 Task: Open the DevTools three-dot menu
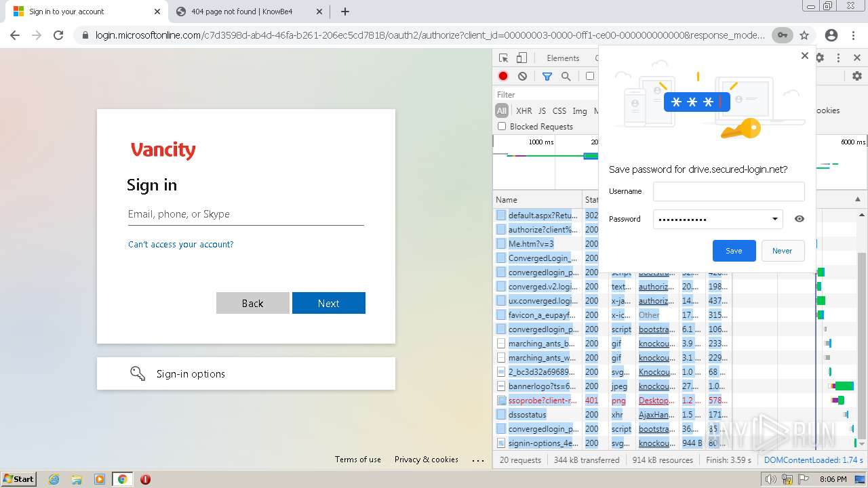pos(838,58)
